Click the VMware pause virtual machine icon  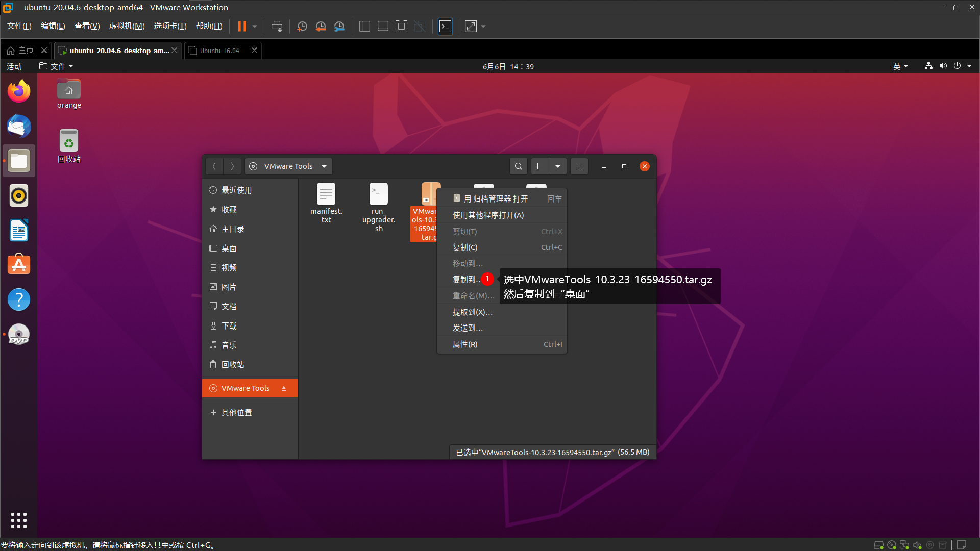242,27
